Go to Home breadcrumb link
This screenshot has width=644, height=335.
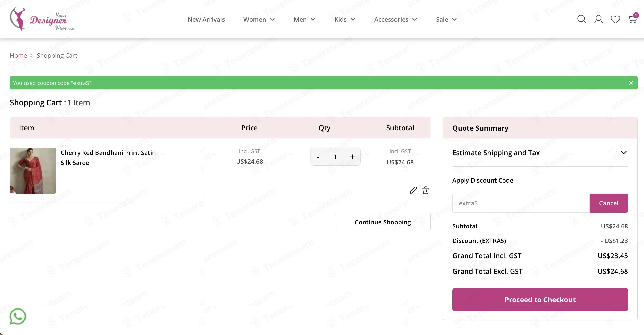(18, 55)
